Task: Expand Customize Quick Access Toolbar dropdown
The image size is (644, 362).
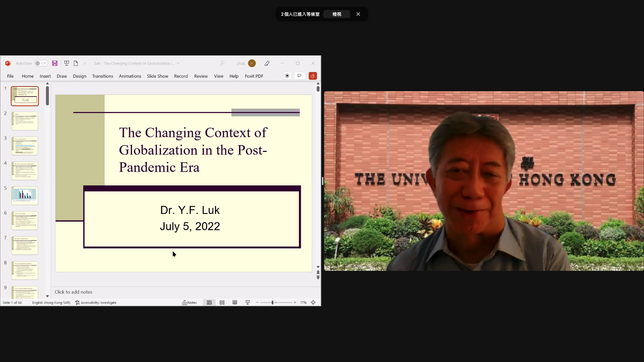Action: (85, 63)
